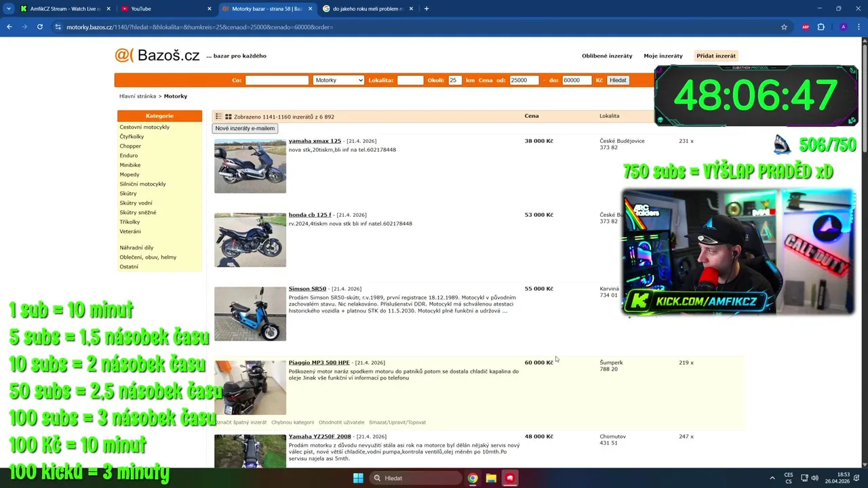This screenshot has height=488, width=868.
Task: Switch to list view of ads
Action: tap(218, 117)
